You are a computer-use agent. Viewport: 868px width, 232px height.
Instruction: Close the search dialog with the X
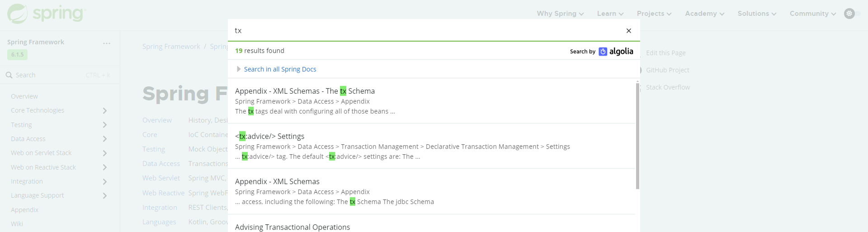(628, 31)
